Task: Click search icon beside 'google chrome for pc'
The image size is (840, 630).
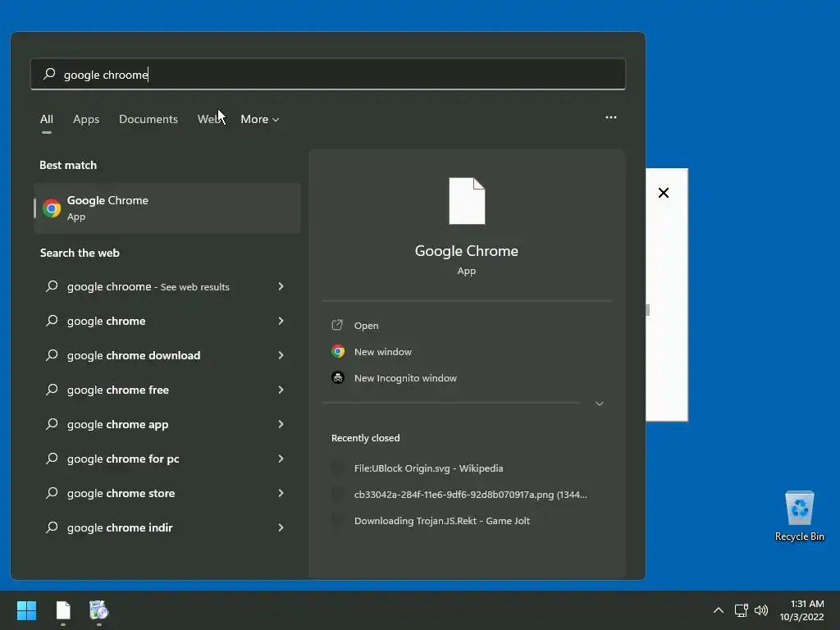Action: click(52, 458)
